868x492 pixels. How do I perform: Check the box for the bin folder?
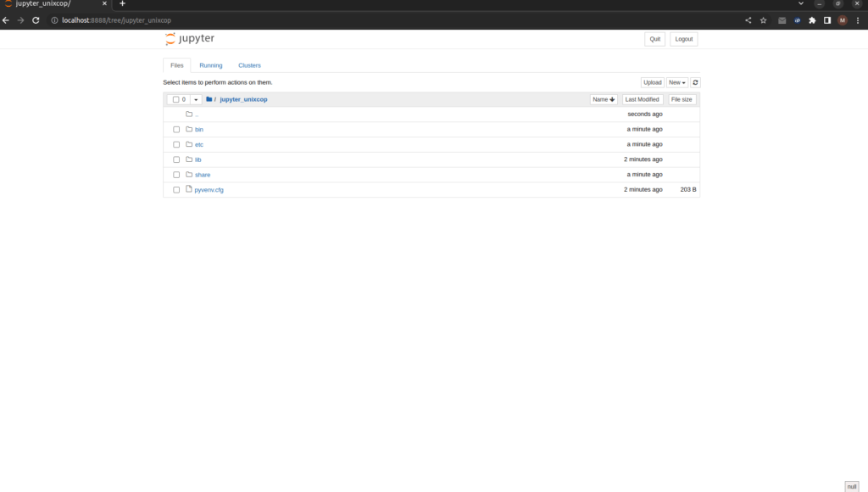pyautogui.click(x=176, y=129)
